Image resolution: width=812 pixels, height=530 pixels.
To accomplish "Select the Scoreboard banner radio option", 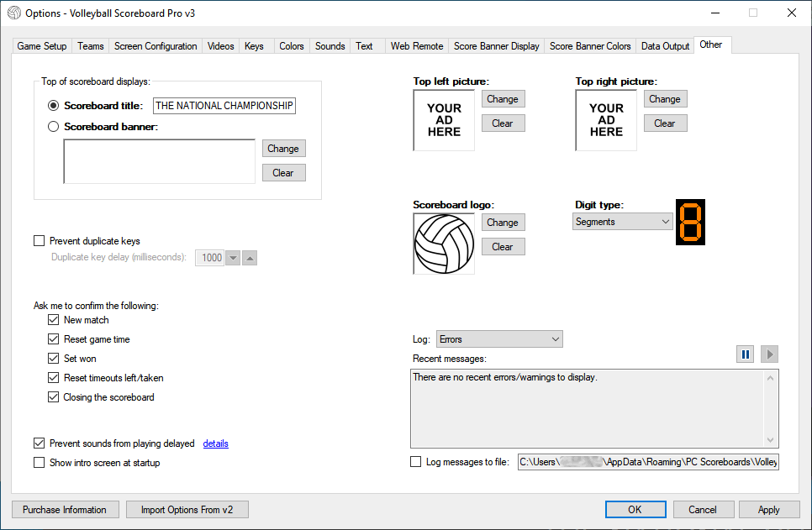I will pyautogui.click(x=54, y=127).
